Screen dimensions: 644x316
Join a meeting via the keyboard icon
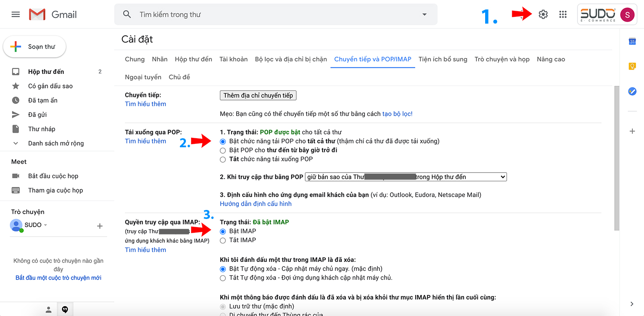[16, 190]
